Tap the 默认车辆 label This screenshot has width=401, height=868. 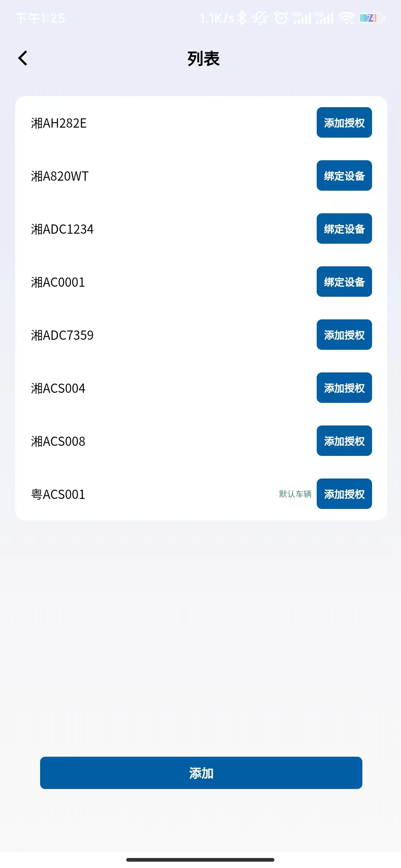pos(295,494)
